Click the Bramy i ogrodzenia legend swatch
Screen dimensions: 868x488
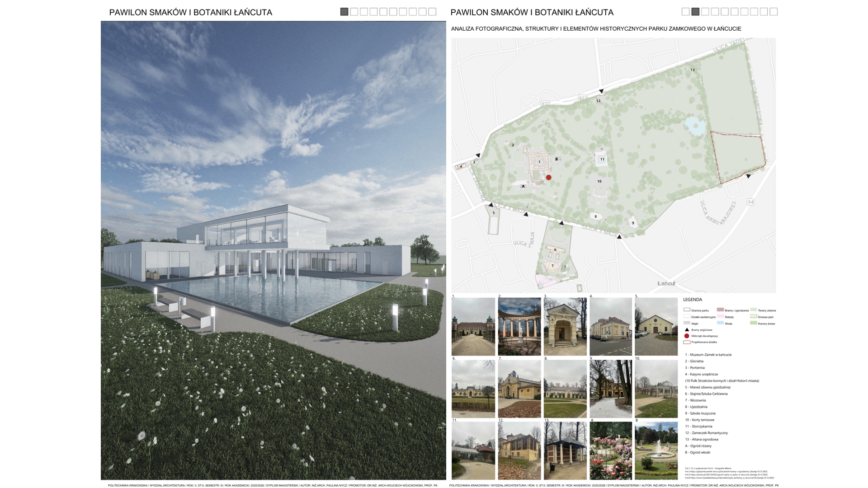click(720, 310)
